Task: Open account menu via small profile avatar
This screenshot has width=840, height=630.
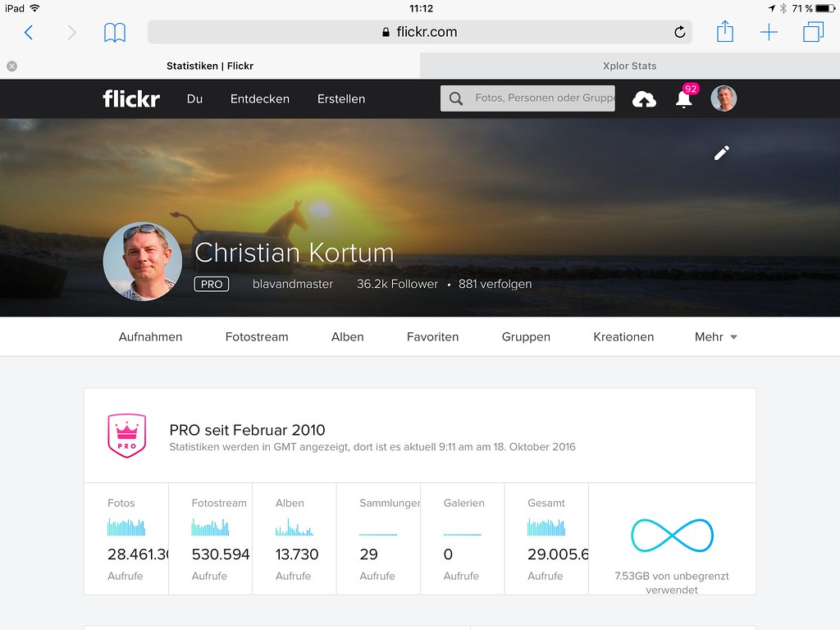Action: (x=724, y=98)
